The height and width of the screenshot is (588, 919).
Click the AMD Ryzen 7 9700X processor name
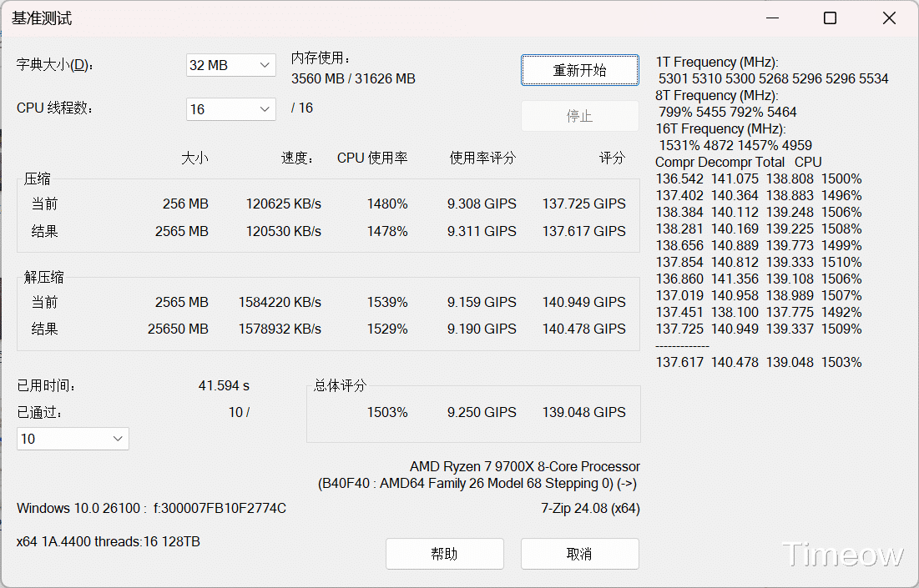click(x=524, y=467)
